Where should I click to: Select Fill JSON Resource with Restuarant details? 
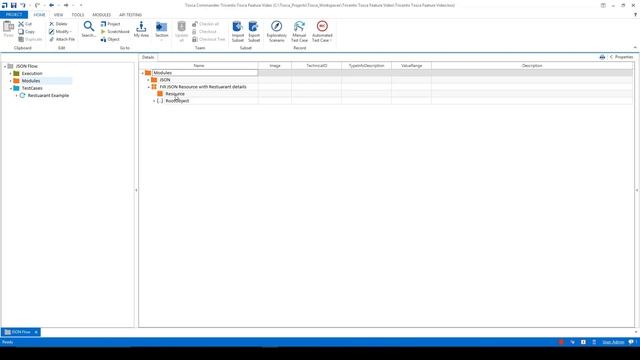click(203, 87)
